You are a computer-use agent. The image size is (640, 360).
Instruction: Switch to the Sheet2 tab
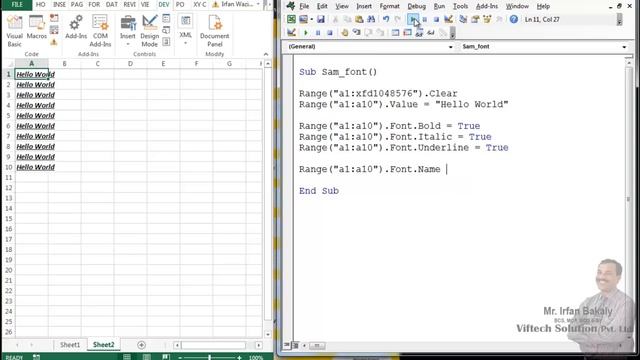click(x=103, y=345)
